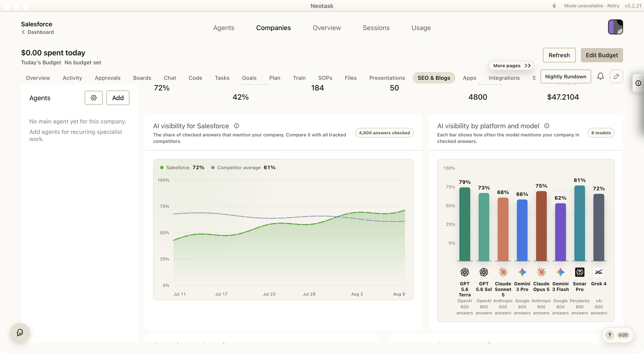Viewport: 644px width, 353px height.
Task: Click Retry in the title bar
Action: 613,6
